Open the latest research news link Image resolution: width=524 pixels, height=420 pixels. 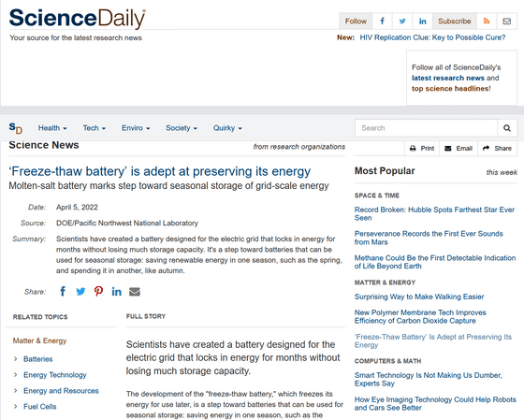[448, 78]
